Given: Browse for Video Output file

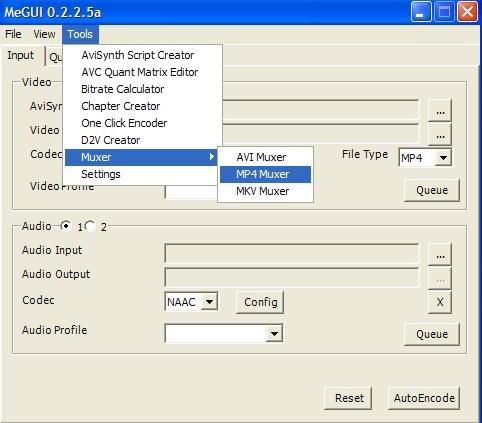Looking at the screenshot, I should click(440, 135).
